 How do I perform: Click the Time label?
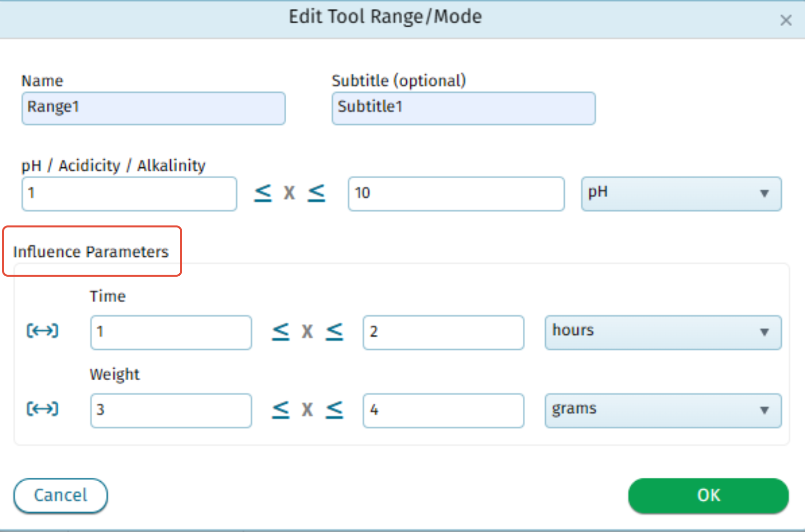108,297
